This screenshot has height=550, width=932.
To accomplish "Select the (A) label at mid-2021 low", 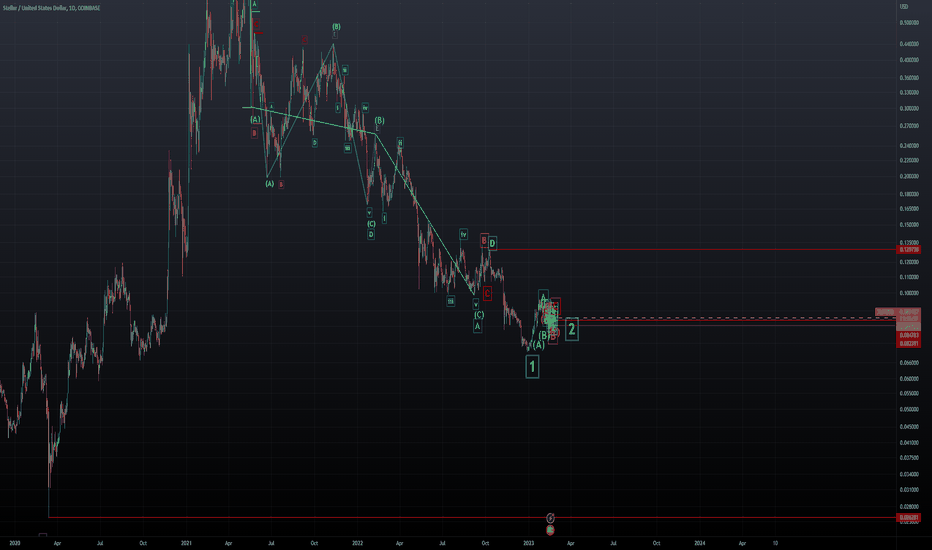I will tap(269, 184).
